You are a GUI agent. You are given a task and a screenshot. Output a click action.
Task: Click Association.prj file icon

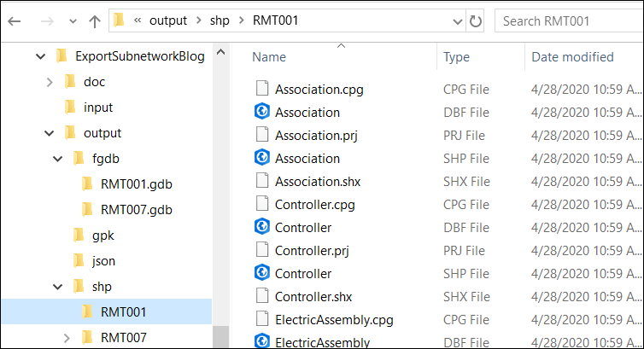click(x=262, y=134)
